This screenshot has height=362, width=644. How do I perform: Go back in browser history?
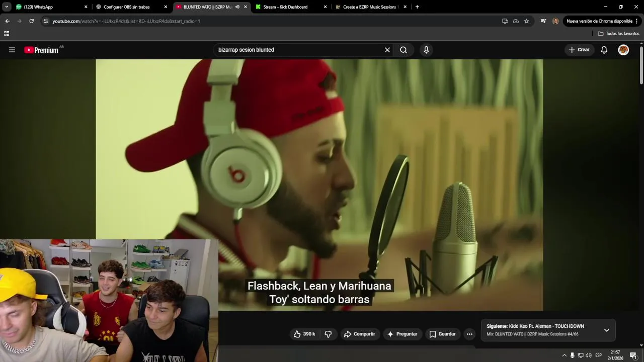(7, 21)
